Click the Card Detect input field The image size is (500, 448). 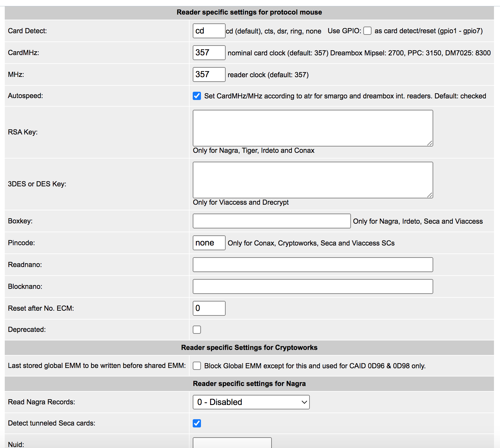209,31
